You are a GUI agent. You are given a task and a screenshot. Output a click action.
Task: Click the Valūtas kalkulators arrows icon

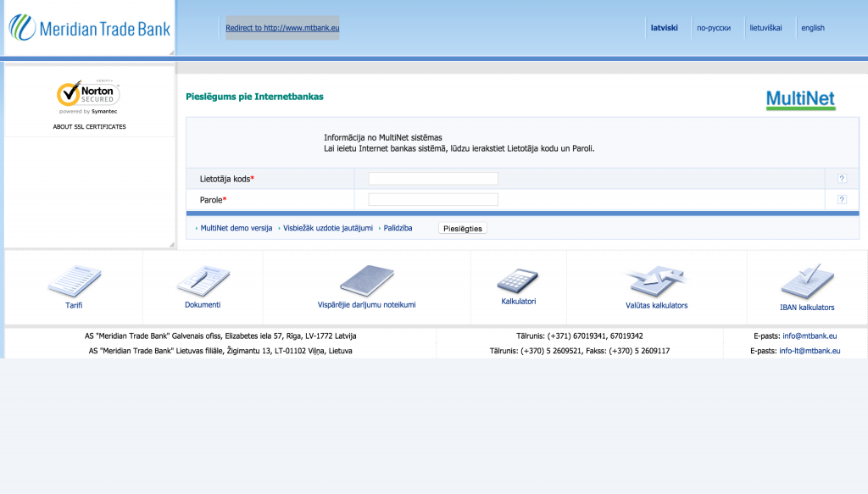657,281
